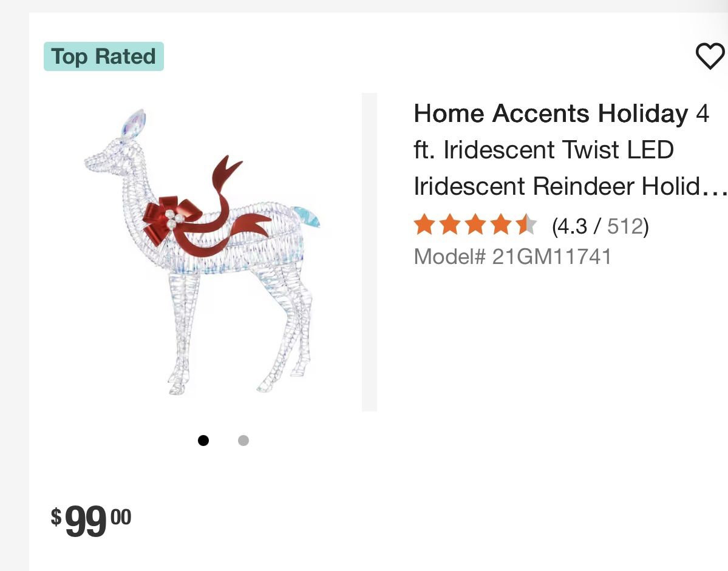Switch to the second image carousel dot
Viewport: 728px width, 571px height.
point(243,441)
